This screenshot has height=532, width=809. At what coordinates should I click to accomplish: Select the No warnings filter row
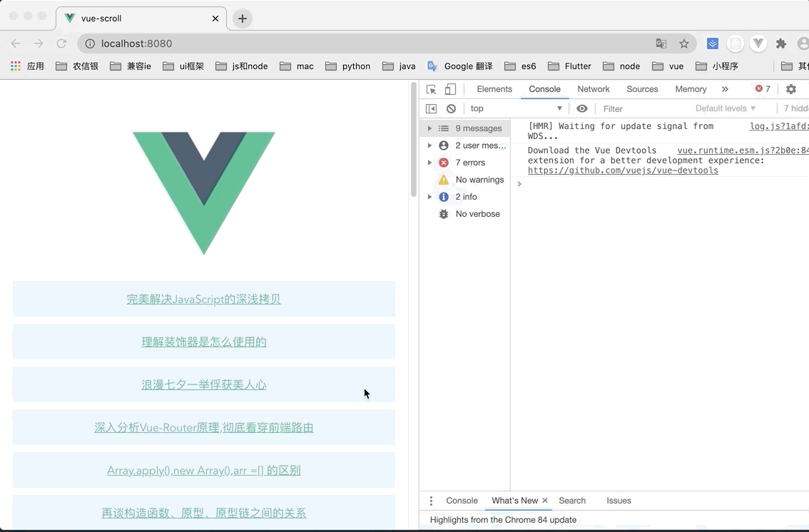point(465,180)
